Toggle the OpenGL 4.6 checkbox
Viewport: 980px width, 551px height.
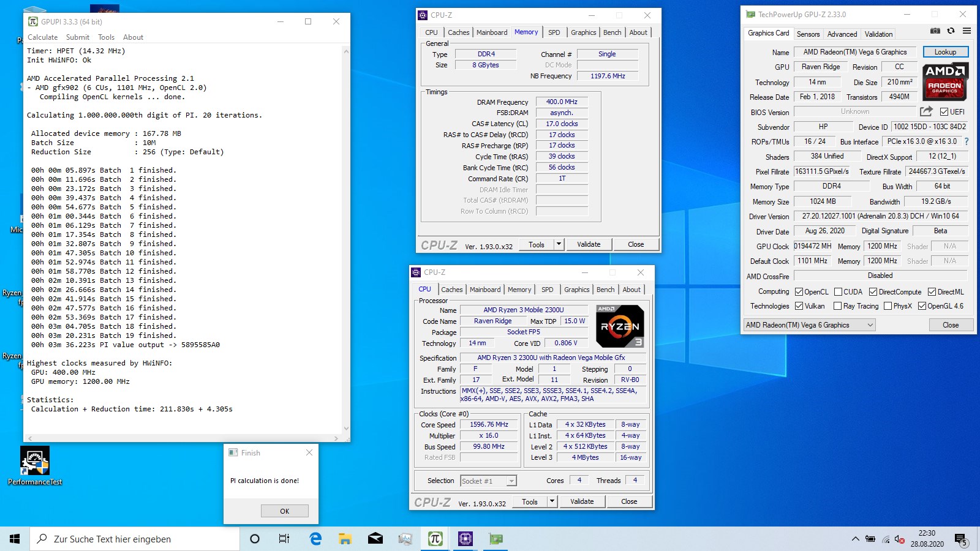tap(922, 306)
